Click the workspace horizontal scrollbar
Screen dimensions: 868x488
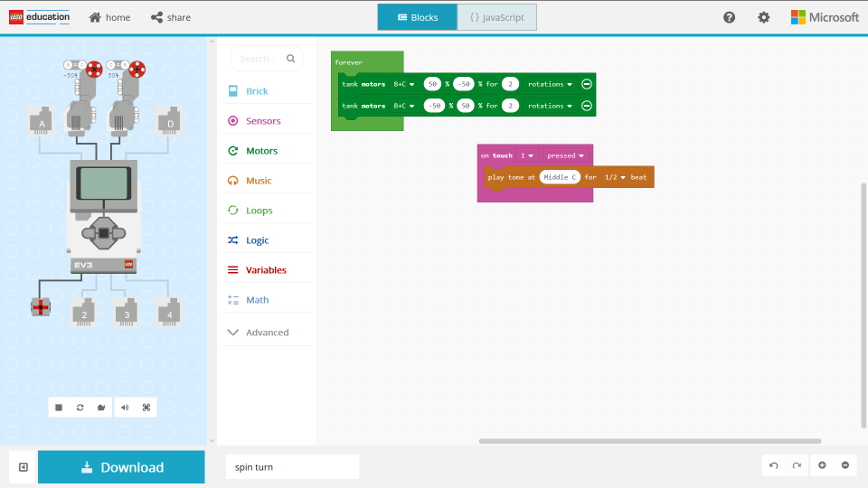pos(650,441)
